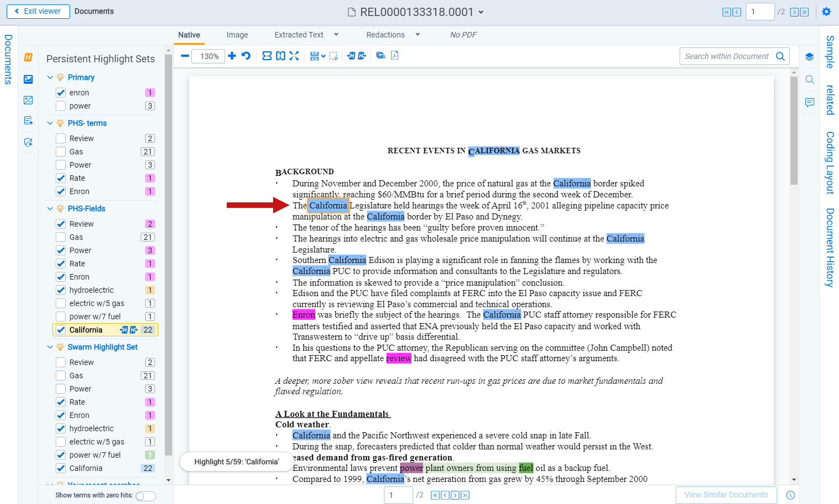The image size is (839, 504).
Task: Fit document to width
Action: click(x=267, y=56)
